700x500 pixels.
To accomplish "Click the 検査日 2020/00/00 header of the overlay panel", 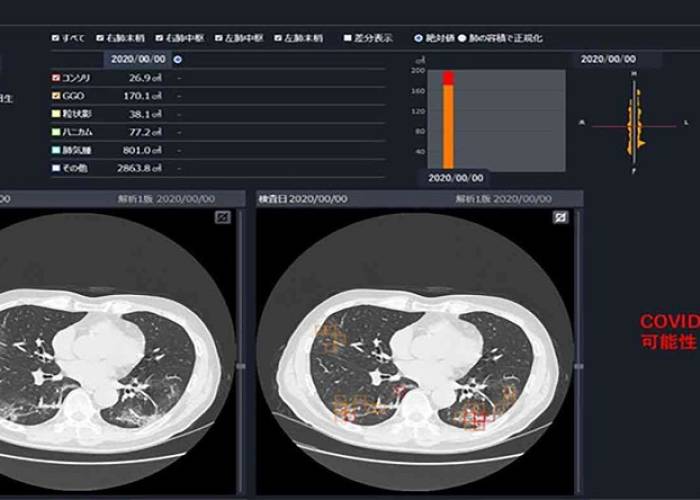I will pos(303,199).
